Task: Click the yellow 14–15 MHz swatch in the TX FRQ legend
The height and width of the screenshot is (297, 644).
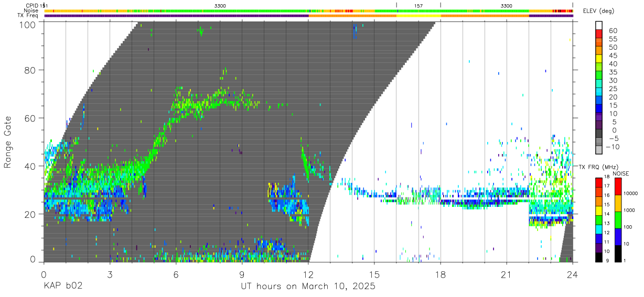Action: point(598,210)
